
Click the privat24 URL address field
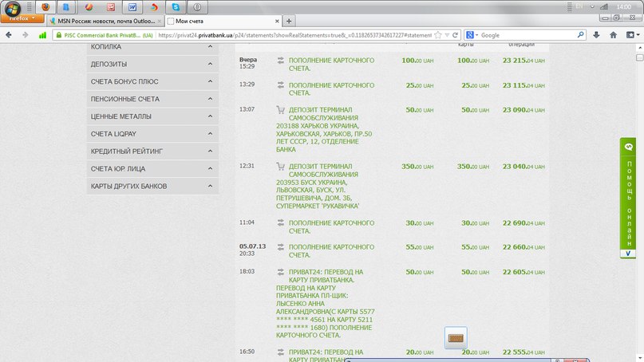[294, 35]
